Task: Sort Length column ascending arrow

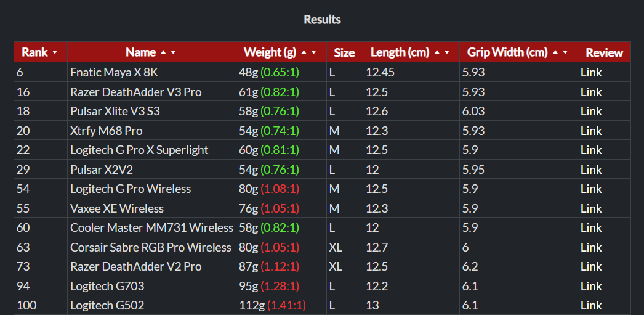Action: [437, 52]
